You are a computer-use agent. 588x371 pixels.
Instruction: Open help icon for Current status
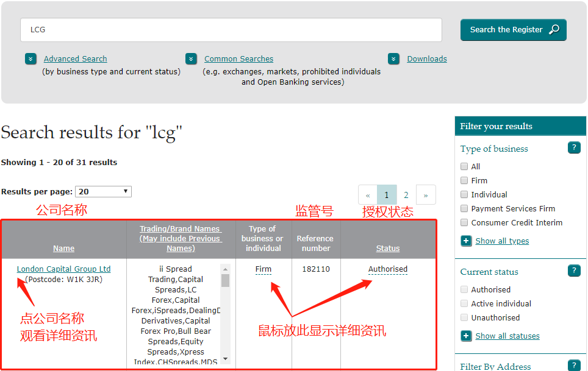tap(573, 271)
